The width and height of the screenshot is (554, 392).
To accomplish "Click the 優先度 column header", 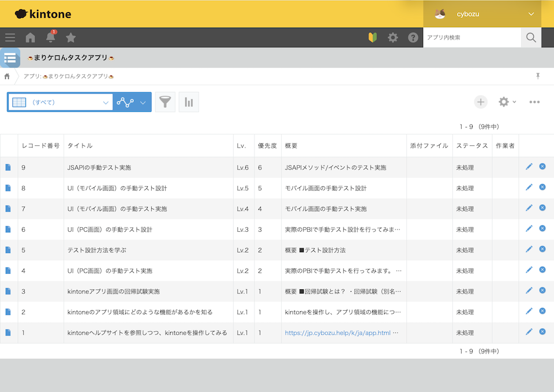I will [267, 146].
